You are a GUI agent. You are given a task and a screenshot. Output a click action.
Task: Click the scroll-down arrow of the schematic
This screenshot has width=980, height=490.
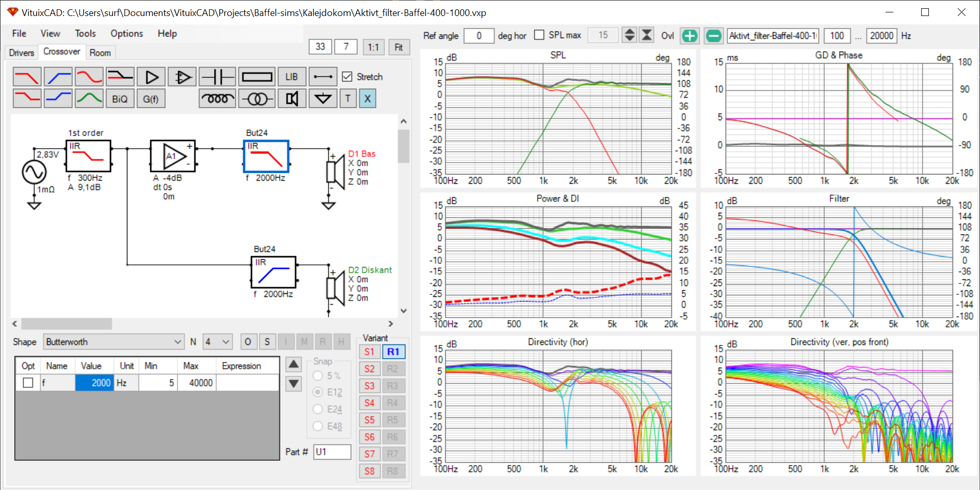[404, 311]
